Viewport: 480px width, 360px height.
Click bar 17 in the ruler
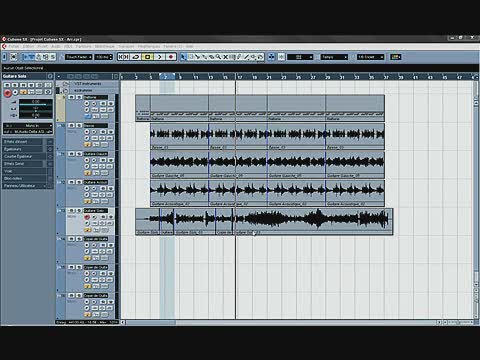240,77
